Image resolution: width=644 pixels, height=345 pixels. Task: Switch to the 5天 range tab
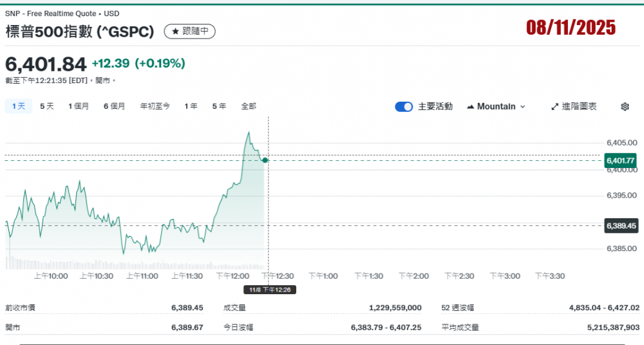pyautogui.click(x=47, y=106)
